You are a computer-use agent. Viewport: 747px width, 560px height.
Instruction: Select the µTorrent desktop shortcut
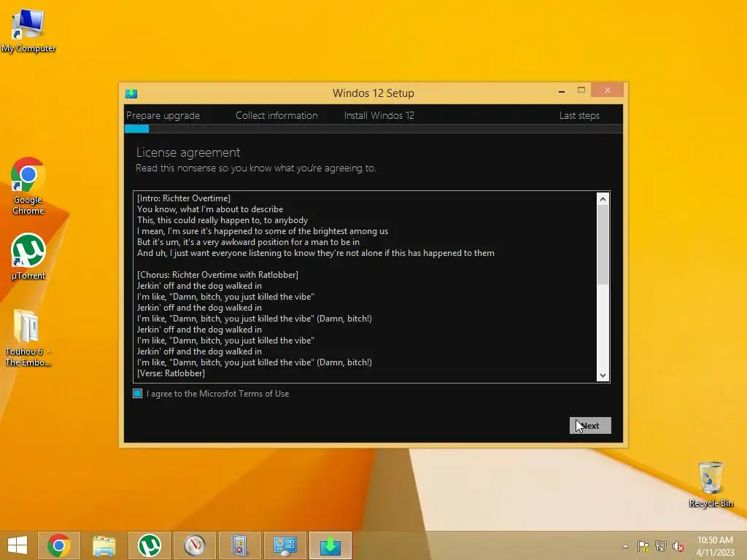[28, 257]
